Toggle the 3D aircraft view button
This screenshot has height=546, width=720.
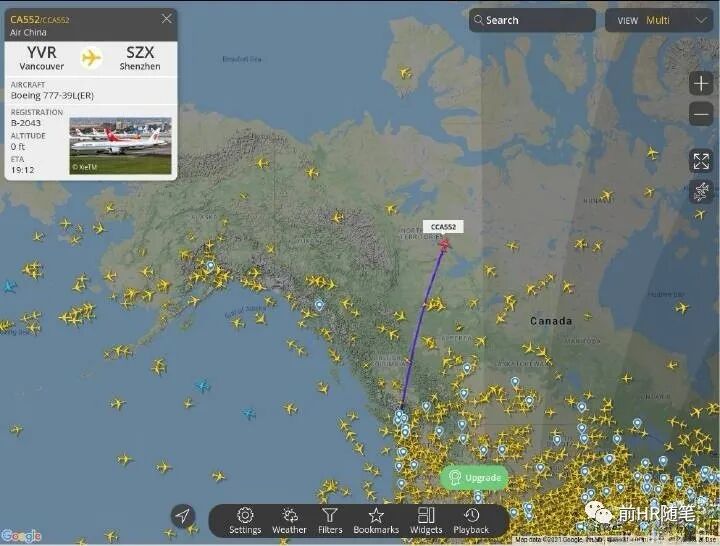pos(701,191)
